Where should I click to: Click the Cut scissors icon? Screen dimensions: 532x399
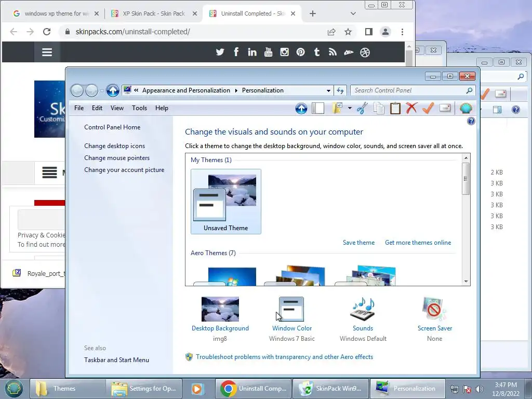click(x=362, y=108)
